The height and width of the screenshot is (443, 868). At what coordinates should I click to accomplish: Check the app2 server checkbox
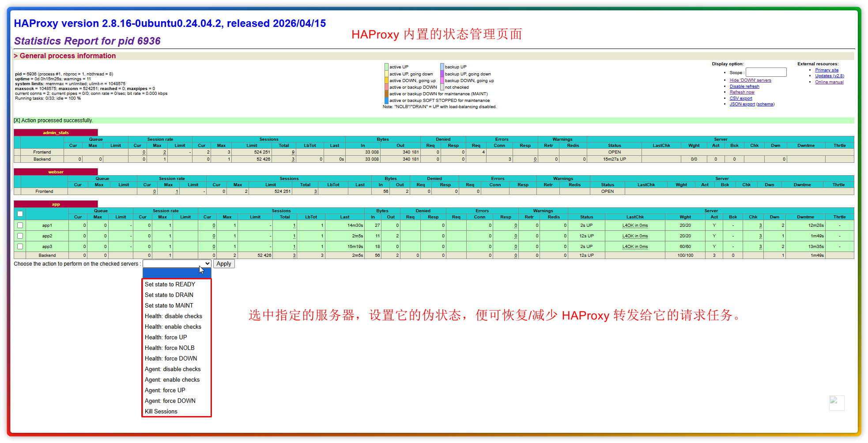pyautogui.click(x=20, y=236)
